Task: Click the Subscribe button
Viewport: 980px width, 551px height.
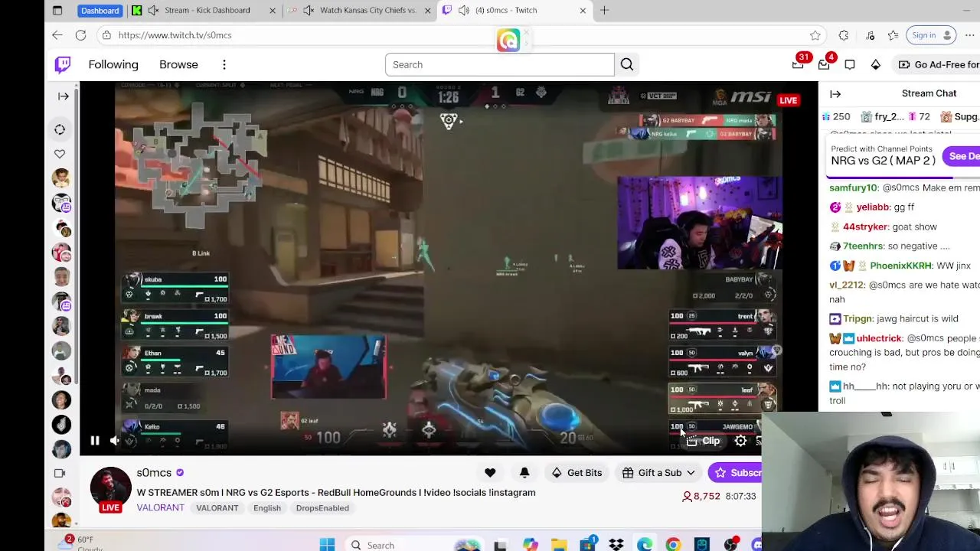Action: [735, 473]
